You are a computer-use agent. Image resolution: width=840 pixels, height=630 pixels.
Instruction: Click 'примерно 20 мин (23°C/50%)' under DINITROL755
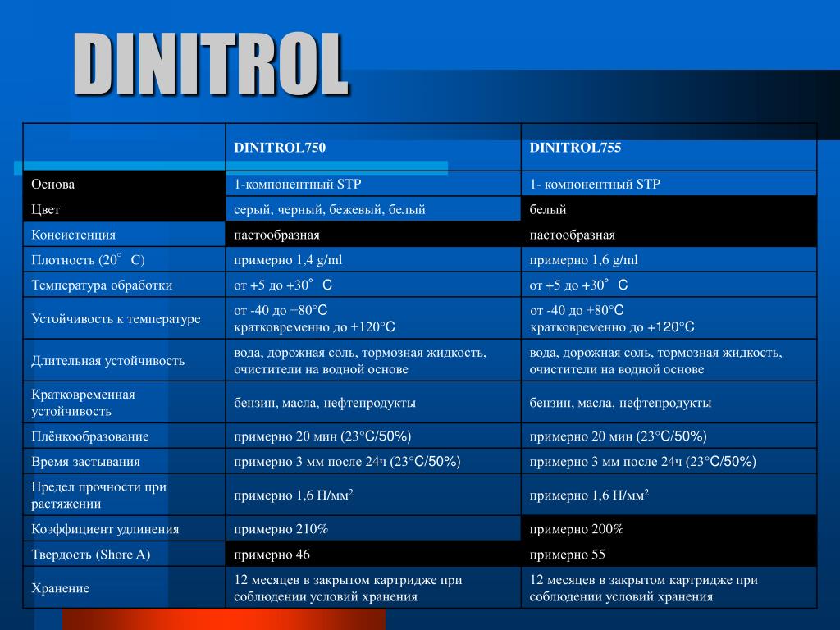pyautogui.click(x=619, y=436)
